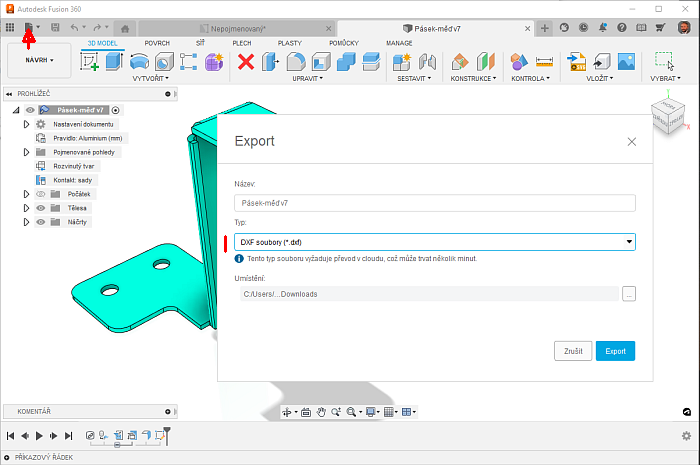700x465 pixels.
Task: Show the hidden Počátek folder
Action: tap(41, 194)
